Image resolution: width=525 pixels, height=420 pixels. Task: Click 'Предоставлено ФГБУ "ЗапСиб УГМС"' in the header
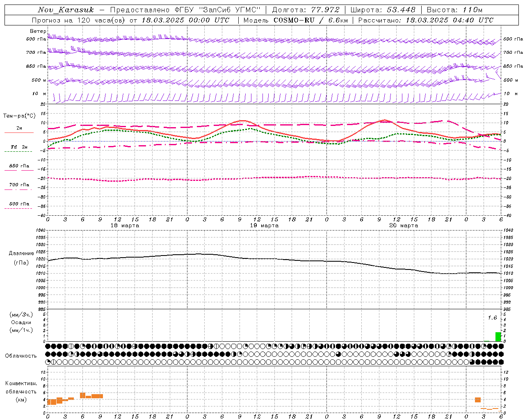[185, 10]
